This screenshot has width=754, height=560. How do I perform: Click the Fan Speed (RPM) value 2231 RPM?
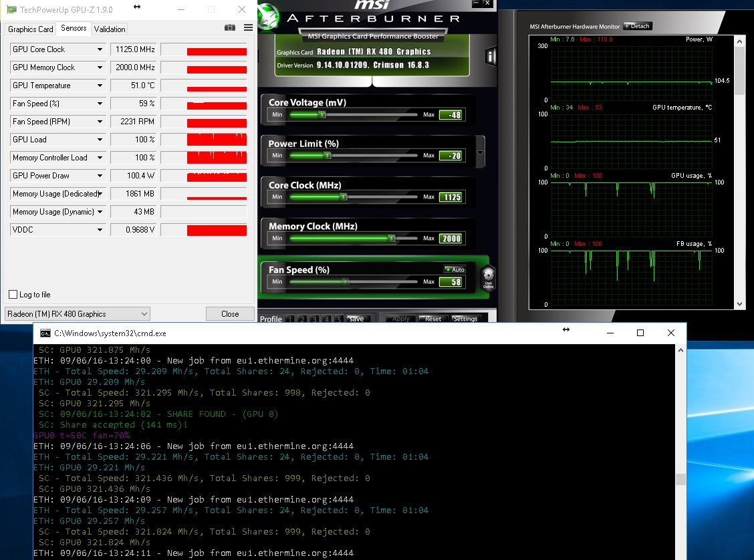[x=133, y=122]
